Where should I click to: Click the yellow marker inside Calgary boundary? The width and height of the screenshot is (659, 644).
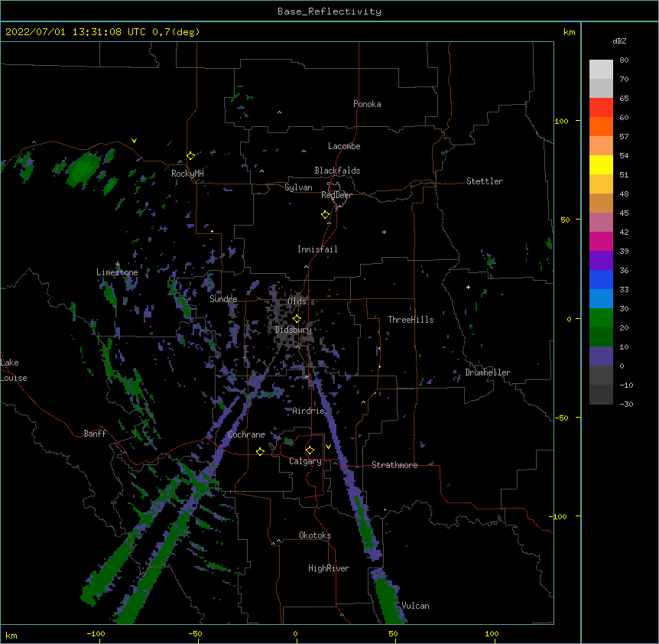pyautogui.click(x=310, y=450)
